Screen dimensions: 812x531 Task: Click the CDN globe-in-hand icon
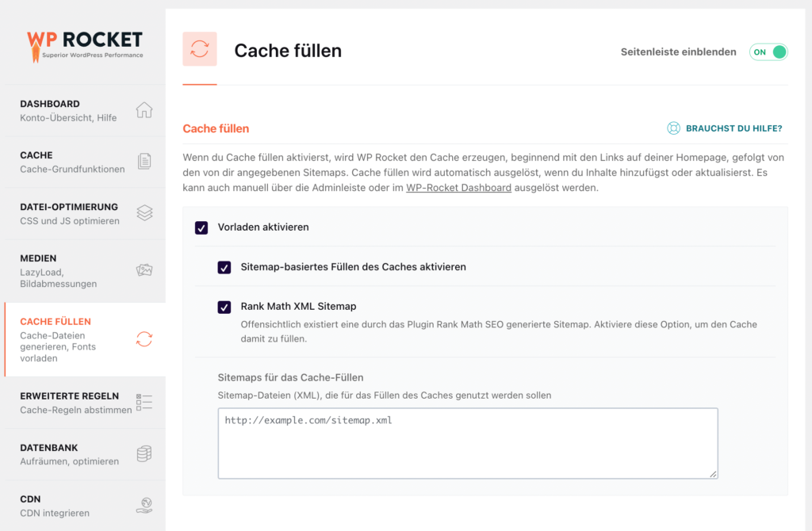click(144, 505)
